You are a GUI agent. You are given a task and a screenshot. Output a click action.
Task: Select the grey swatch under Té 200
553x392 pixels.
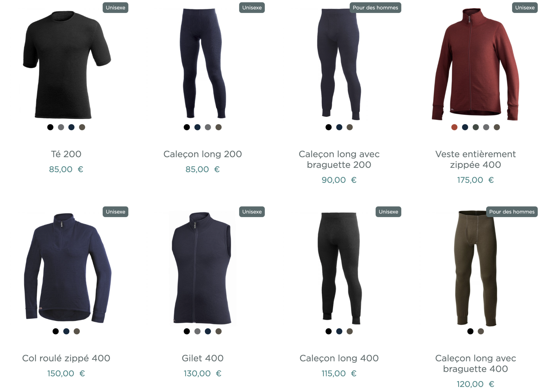[61, 127]
